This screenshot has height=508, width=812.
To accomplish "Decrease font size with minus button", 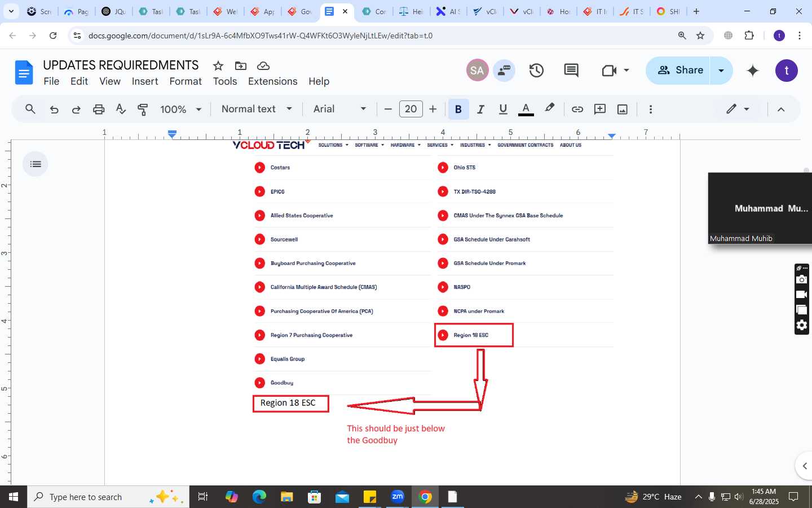I will click(x=388, y=109).
